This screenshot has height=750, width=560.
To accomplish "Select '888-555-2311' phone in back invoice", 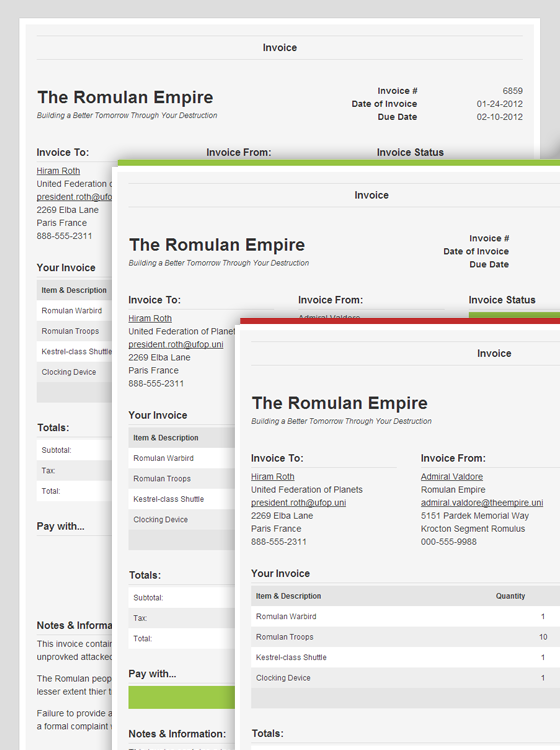I will [64, 236].
